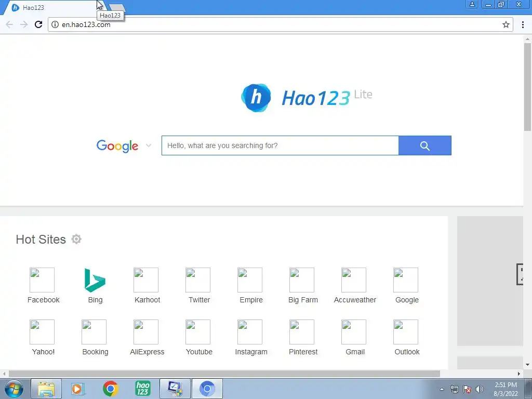This screenshot has height=399, width=532.
Task: Click the search input field
Action: (x=280, y=145)
